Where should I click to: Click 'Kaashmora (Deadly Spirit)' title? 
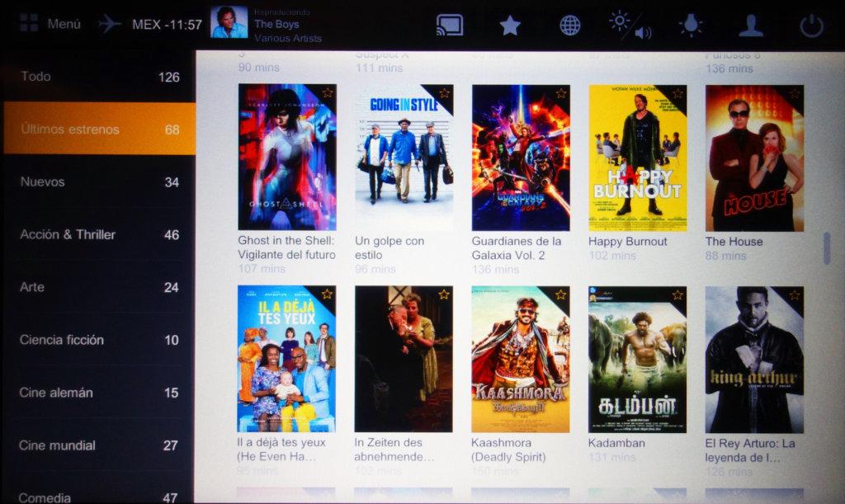coord(508,450)
